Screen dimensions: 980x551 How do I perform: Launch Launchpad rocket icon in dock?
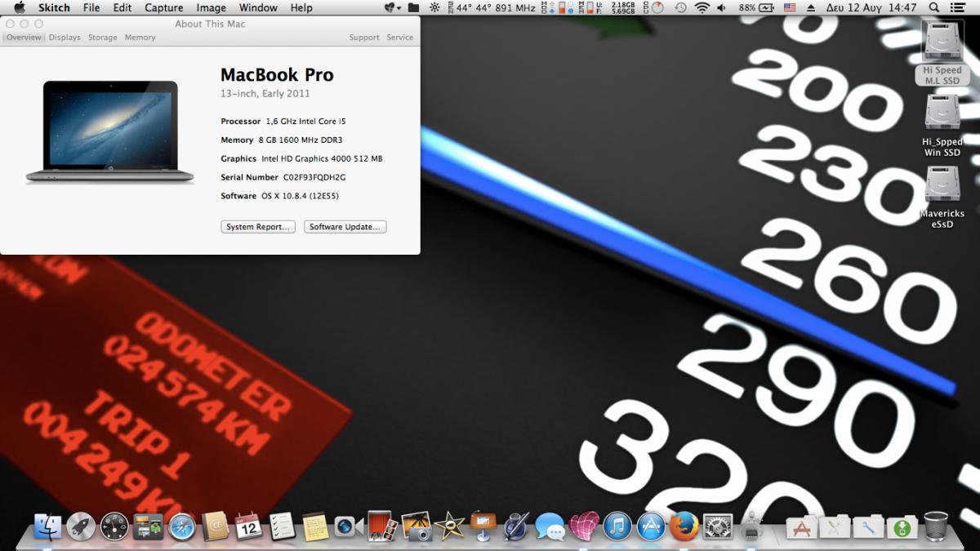pyautogui.click(x=81, y=527)
